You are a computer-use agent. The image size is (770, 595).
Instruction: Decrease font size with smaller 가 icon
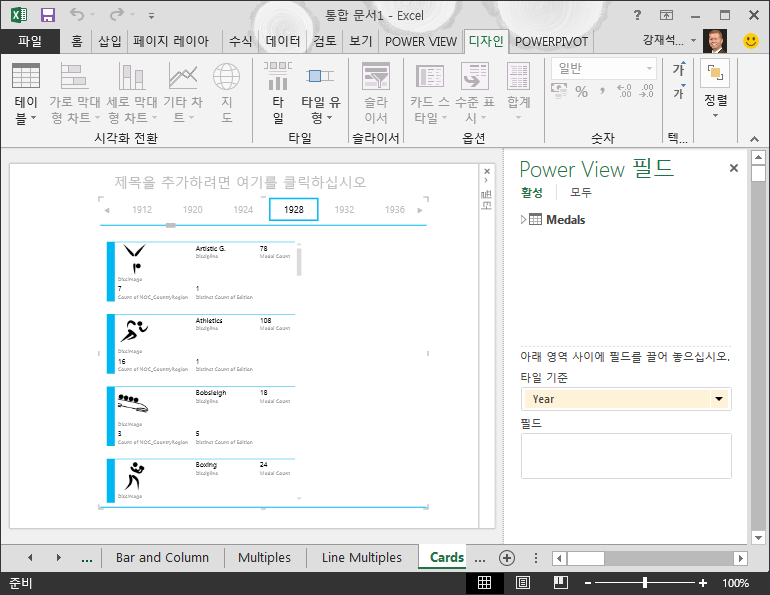click(x=679, y=92)
